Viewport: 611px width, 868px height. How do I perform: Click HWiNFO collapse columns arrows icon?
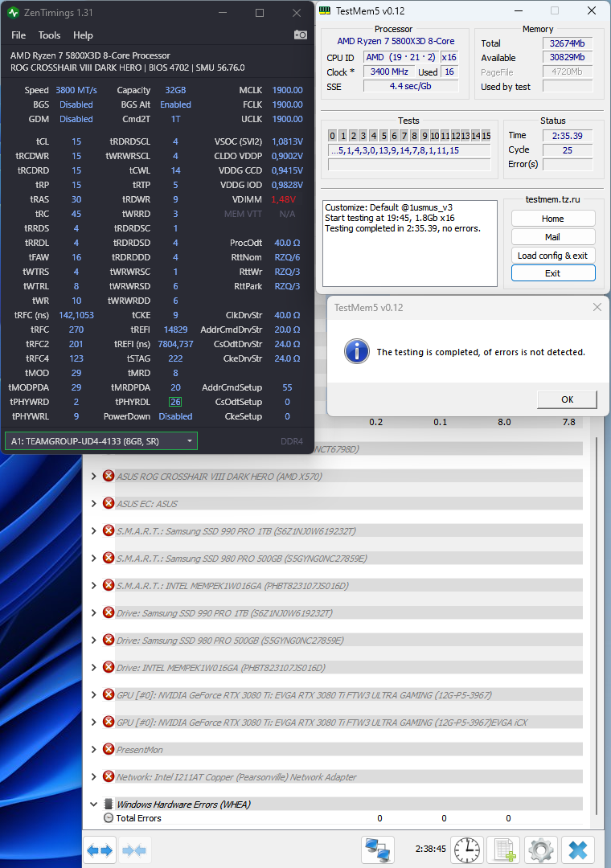(x=134, y=850)
